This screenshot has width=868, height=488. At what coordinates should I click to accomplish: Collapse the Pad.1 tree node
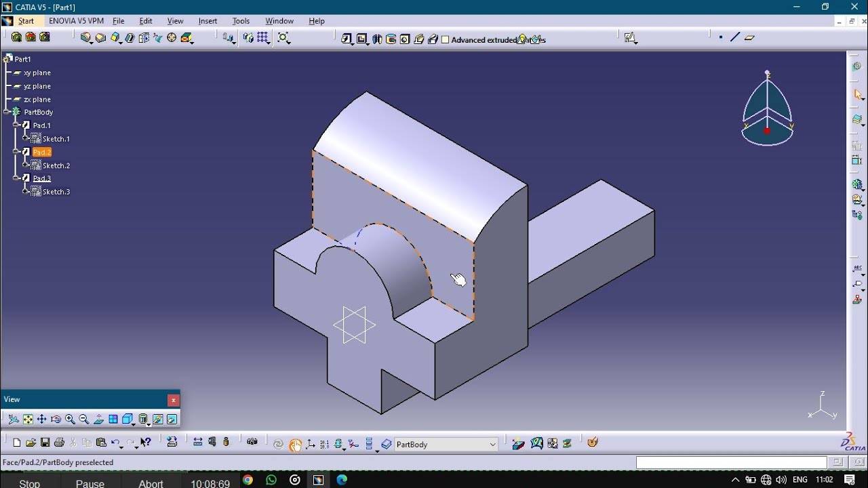[x=16, y=125]
